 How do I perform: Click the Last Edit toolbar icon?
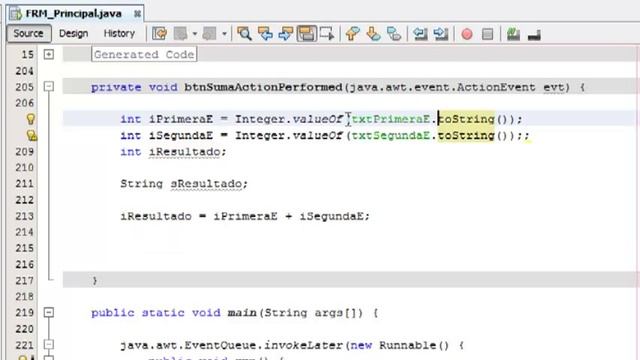pos(160,33)
